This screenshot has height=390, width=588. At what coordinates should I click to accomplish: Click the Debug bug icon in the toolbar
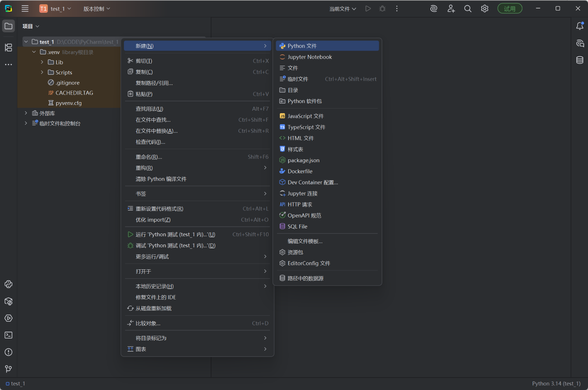[x=383, y=9]
